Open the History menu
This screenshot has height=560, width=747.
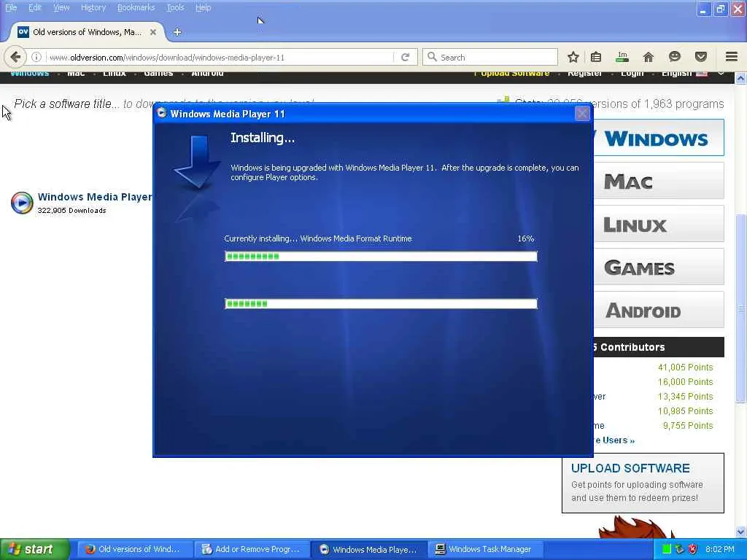click(93, 7)
